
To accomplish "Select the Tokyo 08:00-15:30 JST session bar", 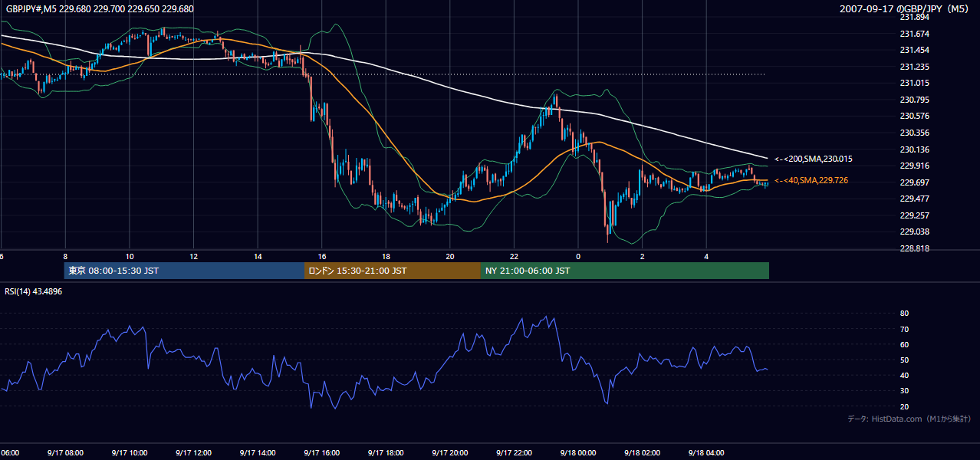I will coord(184,271).
